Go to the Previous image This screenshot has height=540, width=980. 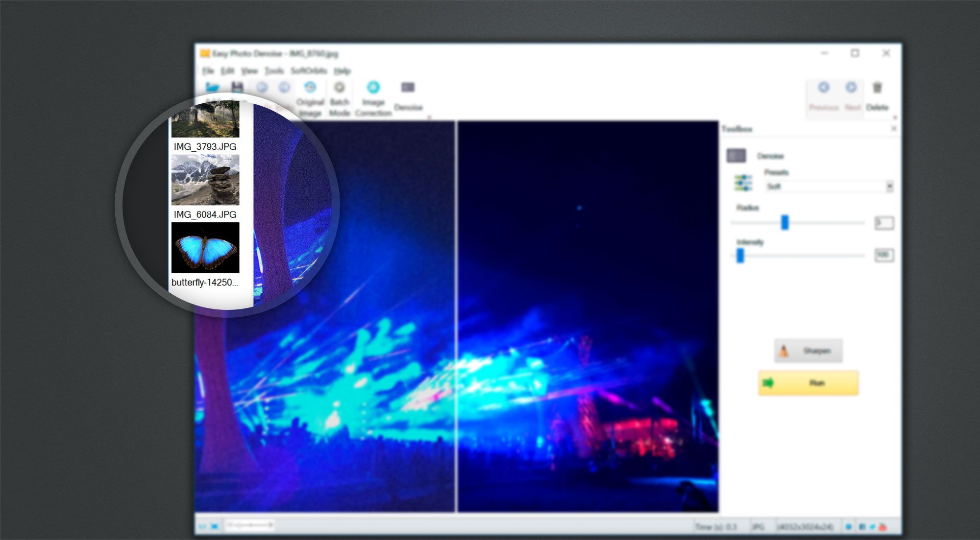coord(824,97)
